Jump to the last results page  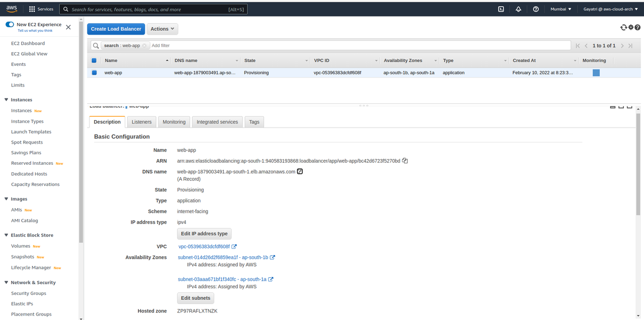pos(630,46)
